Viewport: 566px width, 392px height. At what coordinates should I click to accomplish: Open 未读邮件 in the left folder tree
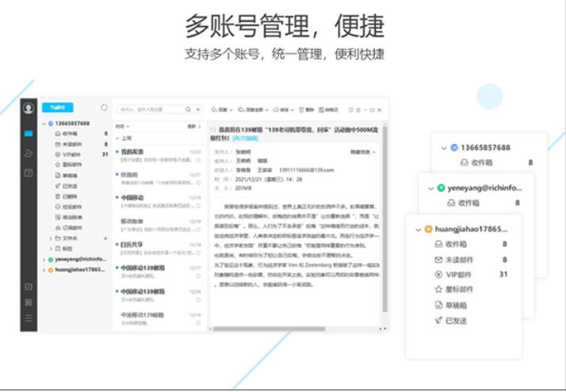(72, 144)
